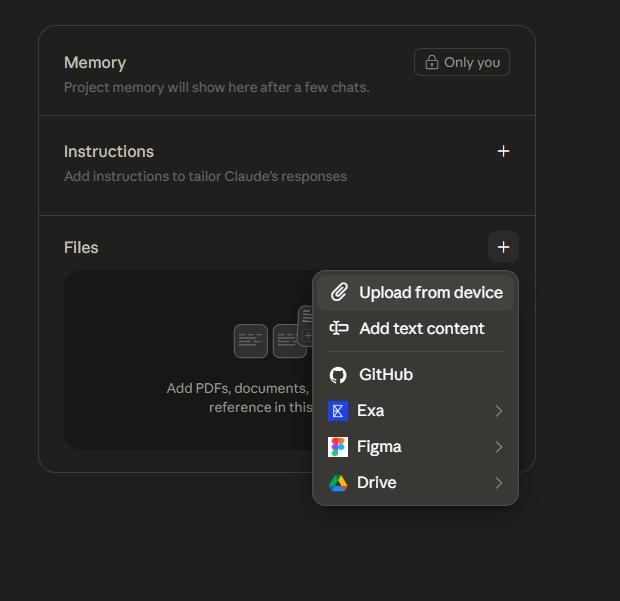Choose Add text content from the menu

click(416, 328)
